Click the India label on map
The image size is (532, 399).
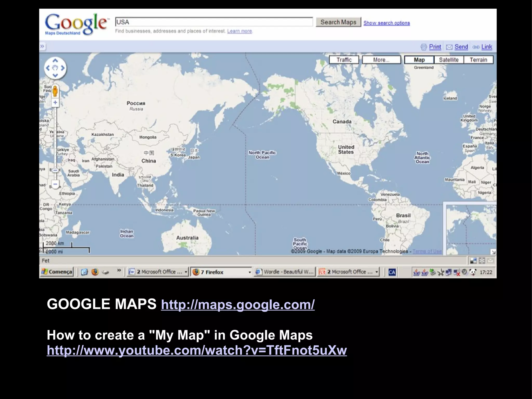click(118, 175)
